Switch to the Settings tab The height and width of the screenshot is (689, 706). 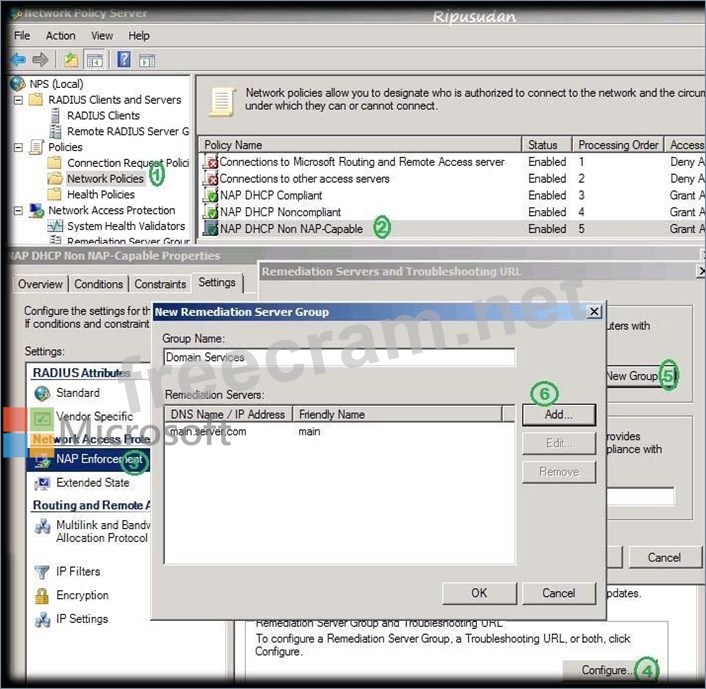tap(217, 282)
